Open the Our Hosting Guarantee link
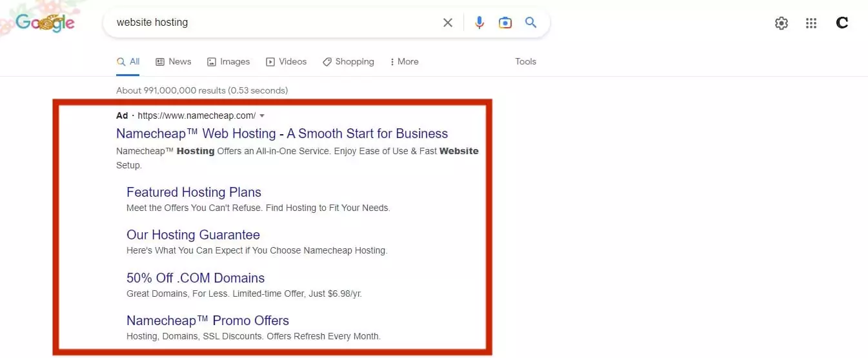The width and height of the screenshot is (868, 358). tap(193, 235)
